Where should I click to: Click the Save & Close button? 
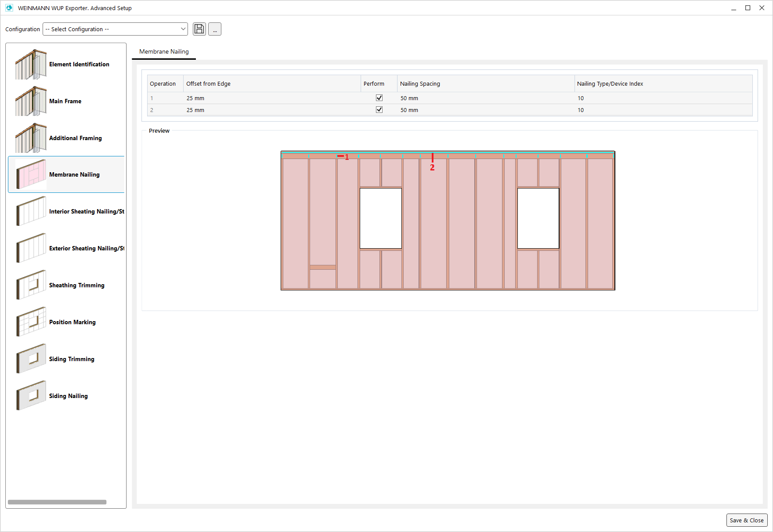click(x=747, y=520)
